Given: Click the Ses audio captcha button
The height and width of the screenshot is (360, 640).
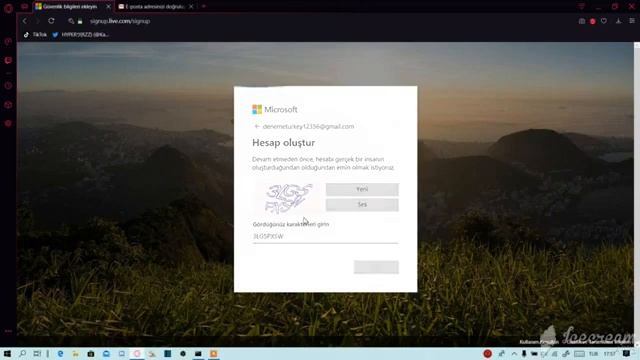Looking at the screenshot, I should [362, 205].
